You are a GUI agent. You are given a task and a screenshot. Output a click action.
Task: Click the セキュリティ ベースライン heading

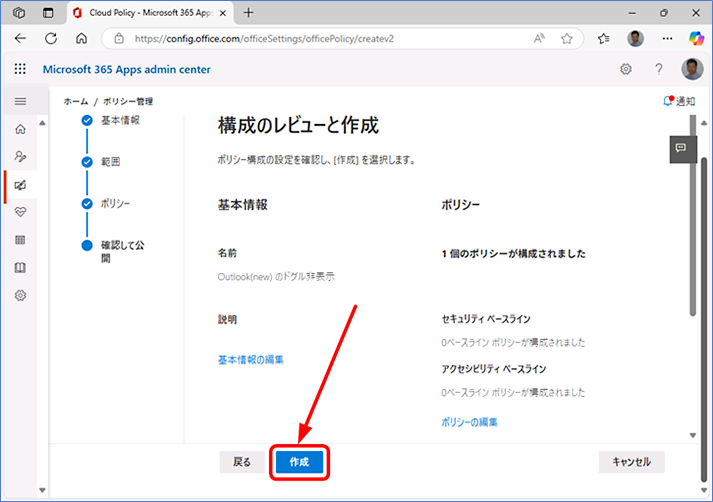tap(486, 319)
